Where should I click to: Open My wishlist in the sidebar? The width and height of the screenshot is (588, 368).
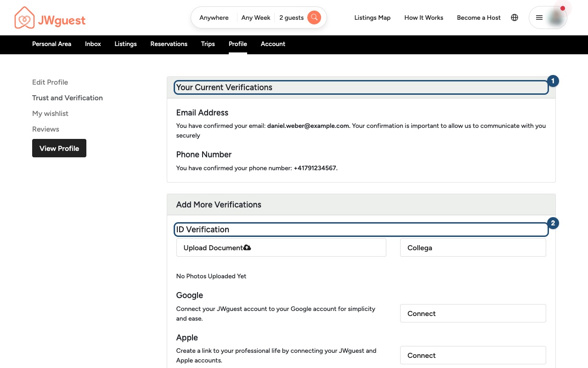(x=50, y=114)
